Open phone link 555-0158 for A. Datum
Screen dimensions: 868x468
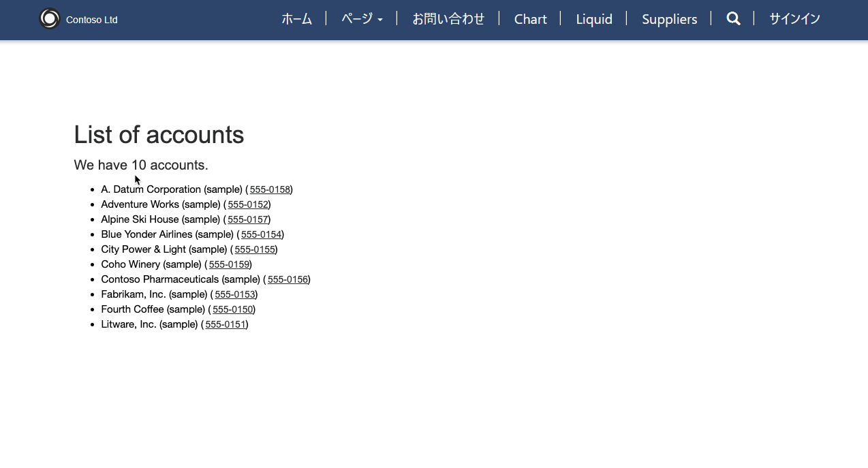(x=270, y=189)
